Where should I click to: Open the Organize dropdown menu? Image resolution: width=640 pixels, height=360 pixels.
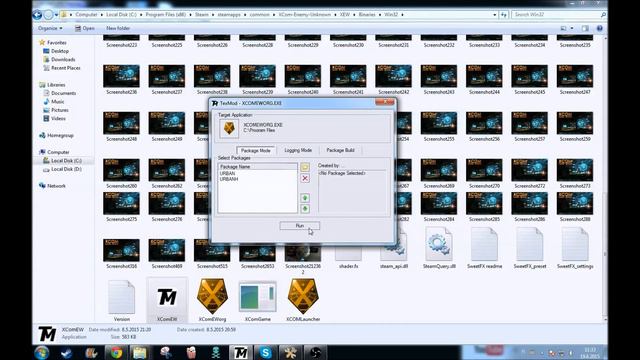pyautogui.click(x=50, y=28)
